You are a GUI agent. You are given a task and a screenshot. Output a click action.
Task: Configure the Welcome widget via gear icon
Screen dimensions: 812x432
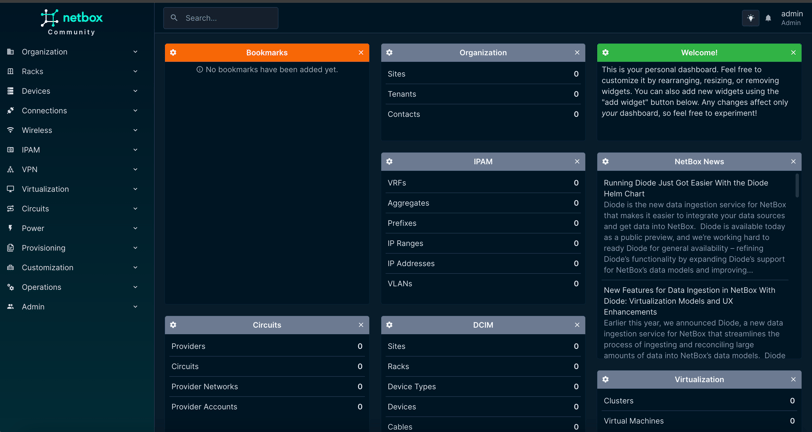point(605,52)
